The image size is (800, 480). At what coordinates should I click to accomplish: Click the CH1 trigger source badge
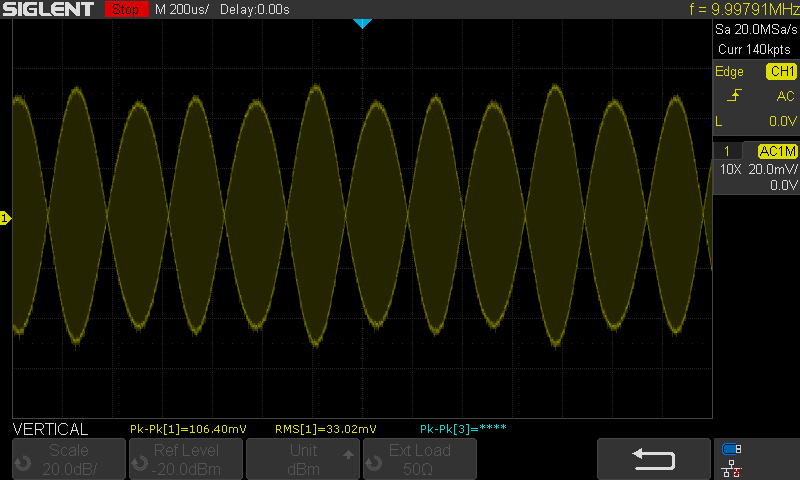(x=782, y=71)
